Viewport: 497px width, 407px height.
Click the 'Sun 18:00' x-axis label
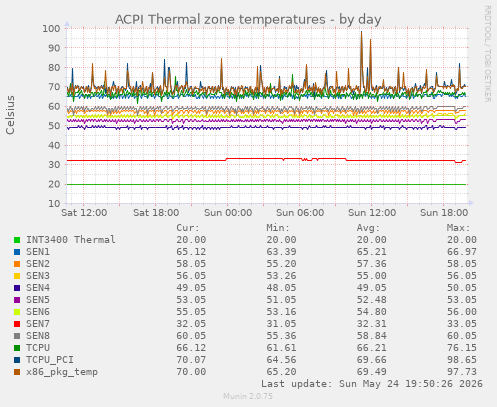coord(444,213)
